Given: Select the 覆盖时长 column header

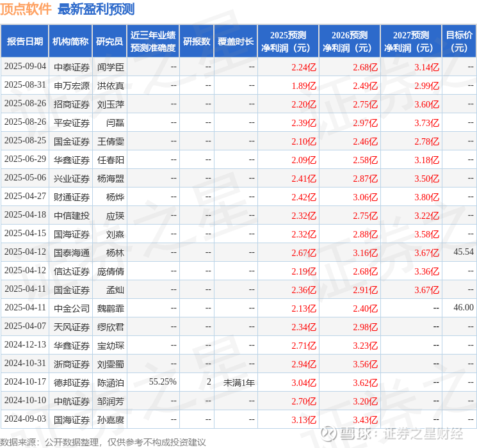Looking at the screenshot, I should (x=236, y=41).
